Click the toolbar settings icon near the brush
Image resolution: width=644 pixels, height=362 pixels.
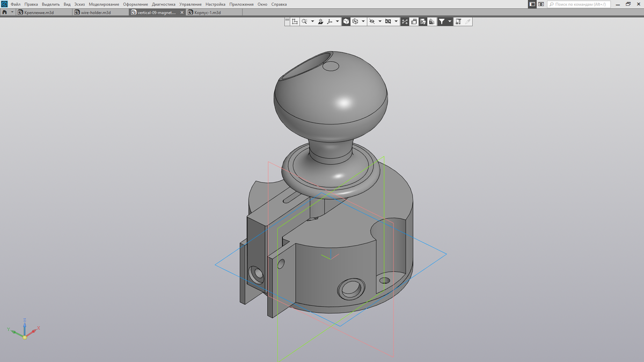458,21
